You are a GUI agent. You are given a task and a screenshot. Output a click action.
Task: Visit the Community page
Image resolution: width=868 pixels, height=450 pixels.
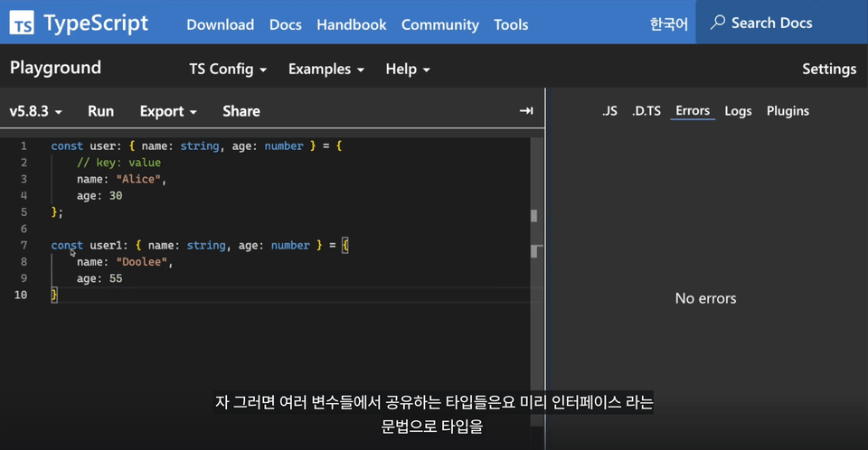pos(440,24)
